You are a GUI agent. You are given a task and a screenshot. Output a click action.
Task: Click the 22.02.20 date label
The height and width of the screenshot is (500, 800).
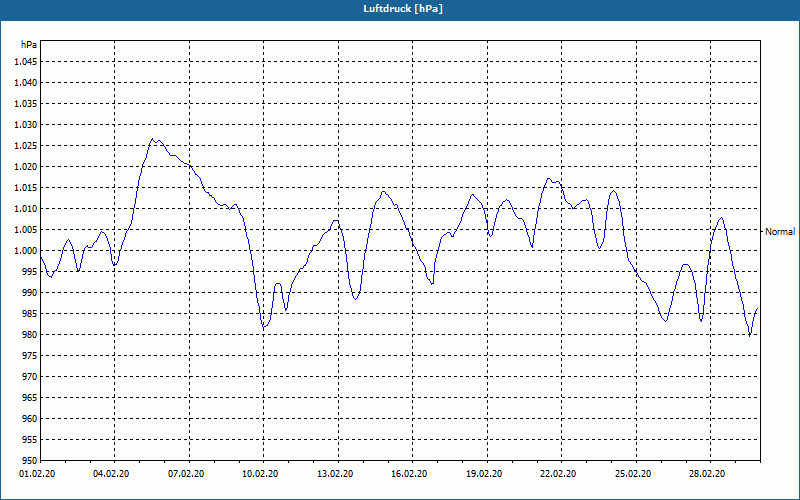click(558, 474)
